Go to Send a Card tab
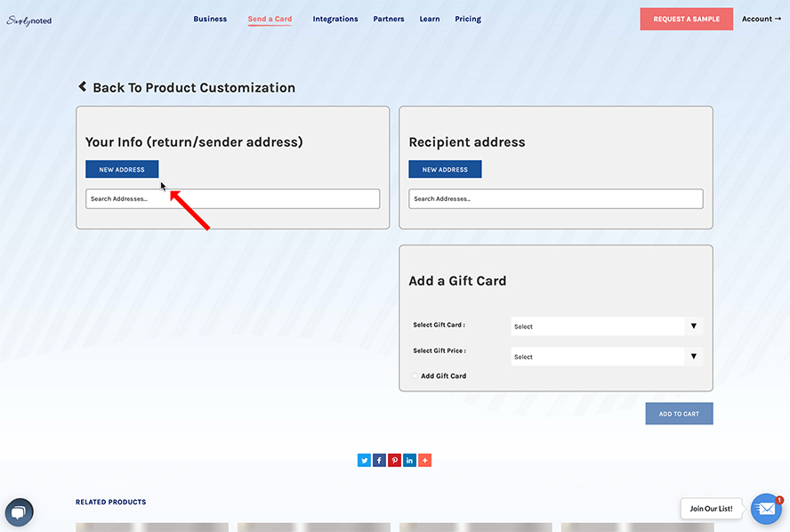Viewport: 790px width, 532px height. (270, 19)
